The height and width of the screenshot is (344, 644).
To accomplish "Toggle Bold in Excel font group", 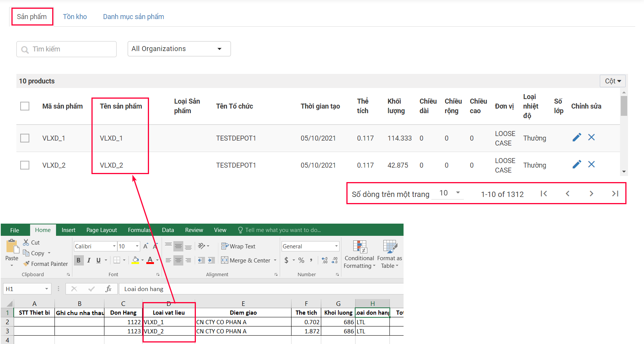I will (78, 260).
